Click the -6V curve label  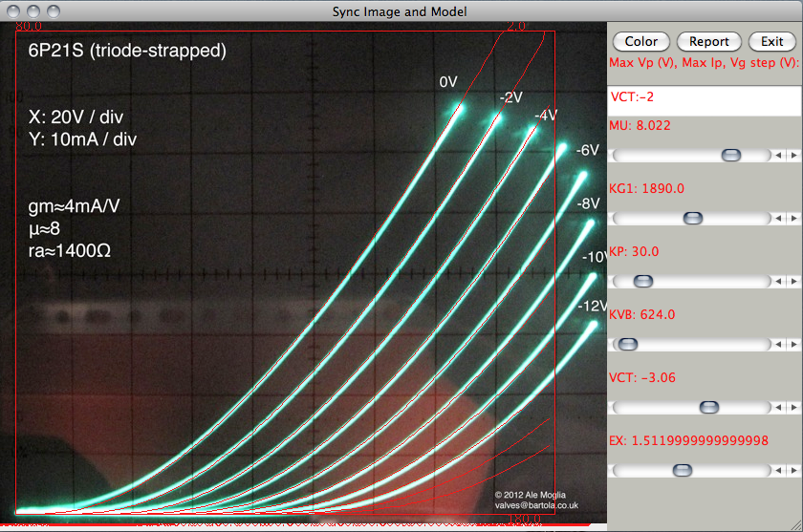tap(587, 150)
